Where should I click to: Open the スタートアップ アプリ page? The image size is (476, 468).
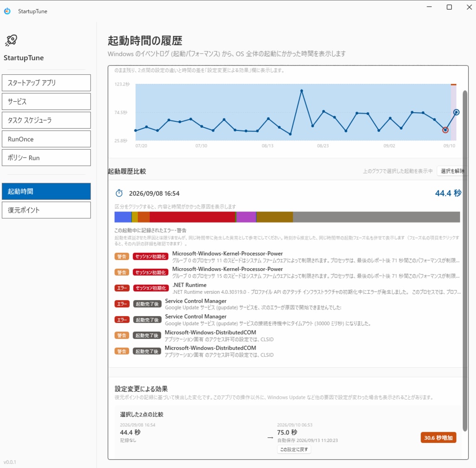[x=46, y=83]
